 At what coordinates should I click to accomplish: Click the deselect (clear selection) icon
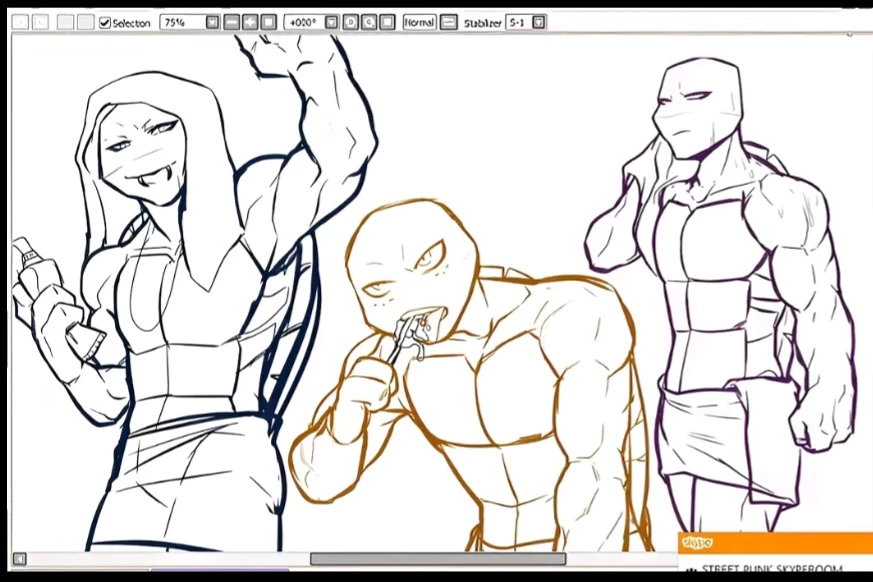(65, 22)
